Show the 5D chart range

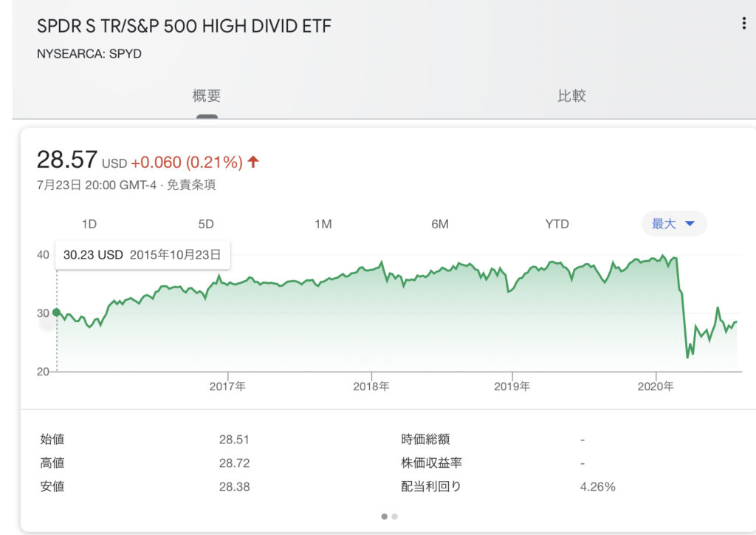pyautogui.click(x=206, y=224)
